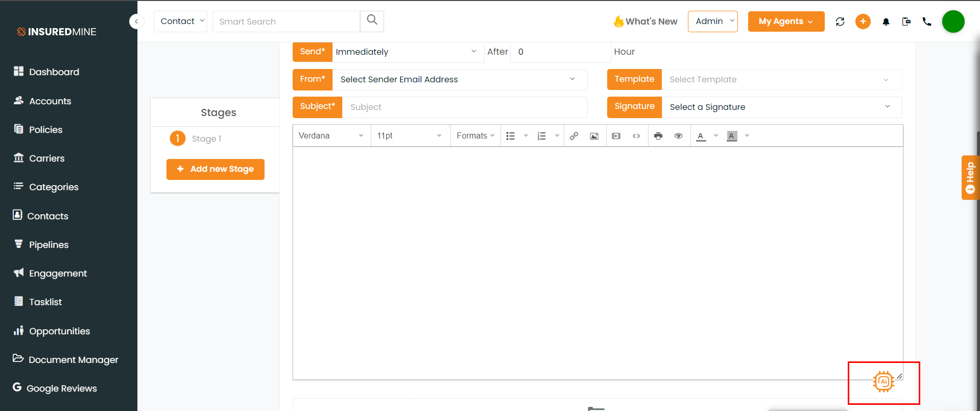Open the Select a Signature dropdown
This screenshot has height=411, width=980.
pos(782,107)
